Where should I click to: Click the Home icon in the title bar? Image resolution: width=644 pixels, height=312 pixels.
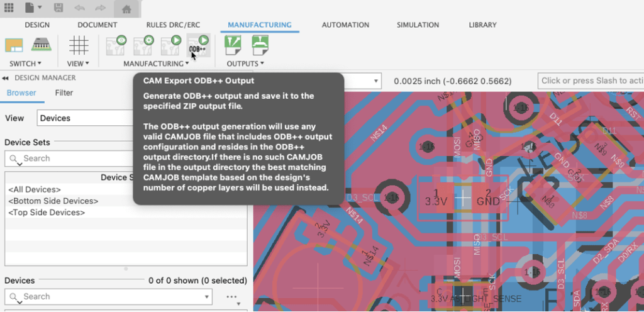(127, 9)
